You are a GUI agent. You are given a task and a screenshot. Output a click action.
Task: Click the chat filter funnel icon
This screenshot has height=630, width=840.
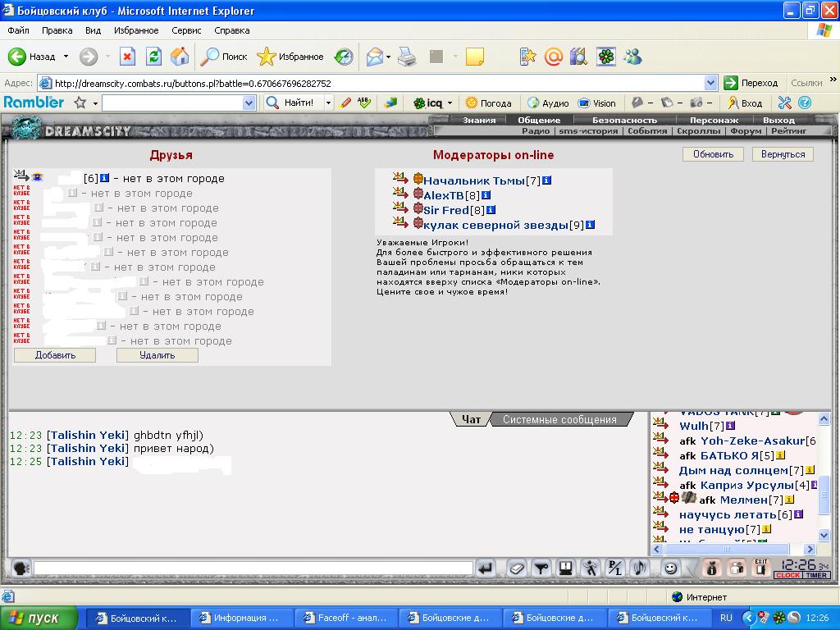click(x=541, y=568)
